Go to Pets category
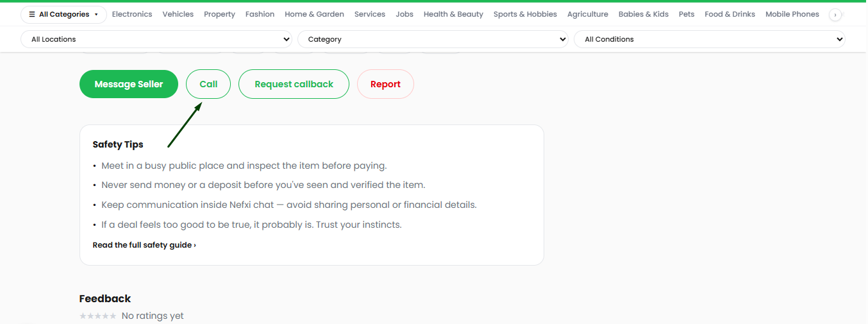The height and width of the screenshot is (324, 868). (687, 14)
